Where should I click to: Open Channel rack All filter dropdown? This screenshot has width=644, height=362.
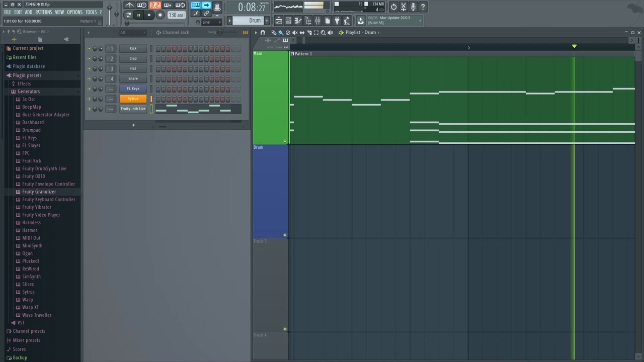[132, 33]
